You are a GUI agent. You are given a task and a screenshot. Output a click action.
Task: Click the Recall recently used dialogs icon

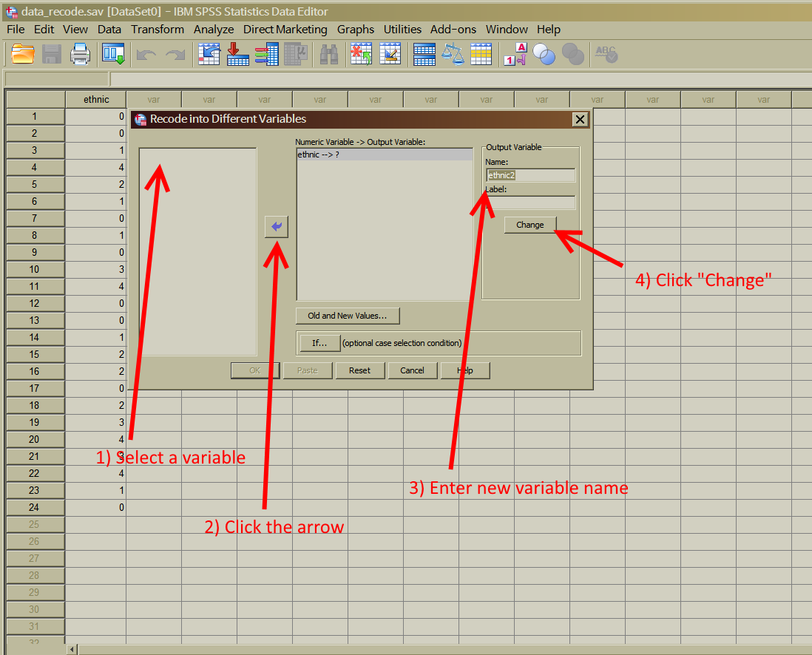tap(113, 54)
